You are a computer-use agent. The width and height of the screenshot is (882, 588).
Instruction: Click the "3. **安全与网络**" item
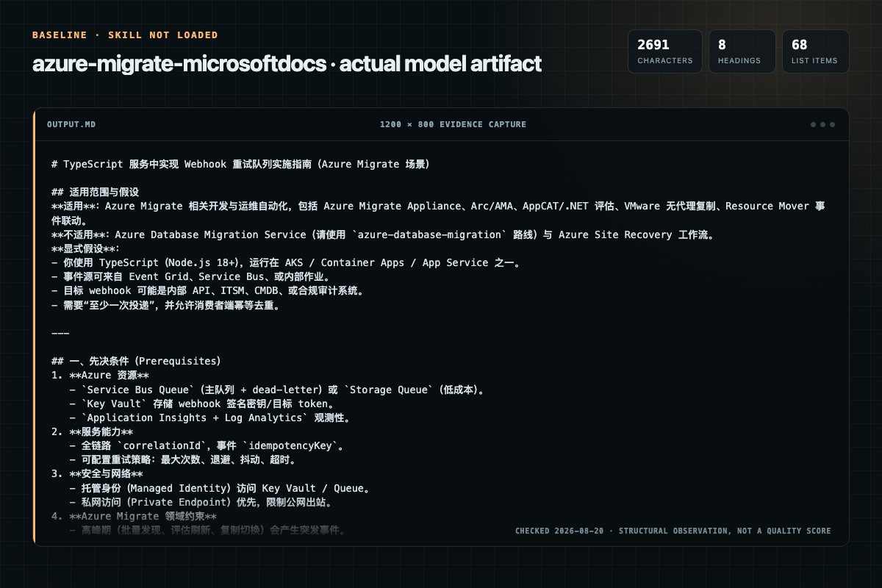[x=97, y=474]
